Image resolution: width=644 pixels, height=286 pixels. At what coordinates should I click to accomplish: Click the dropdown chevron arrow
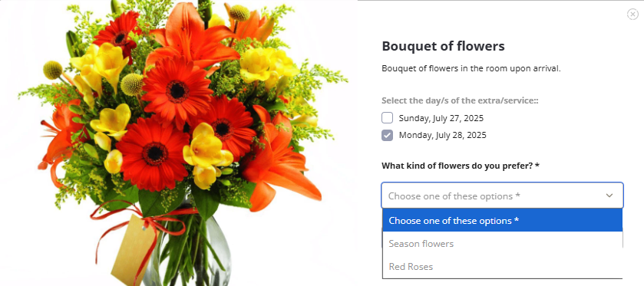(609, 196)
